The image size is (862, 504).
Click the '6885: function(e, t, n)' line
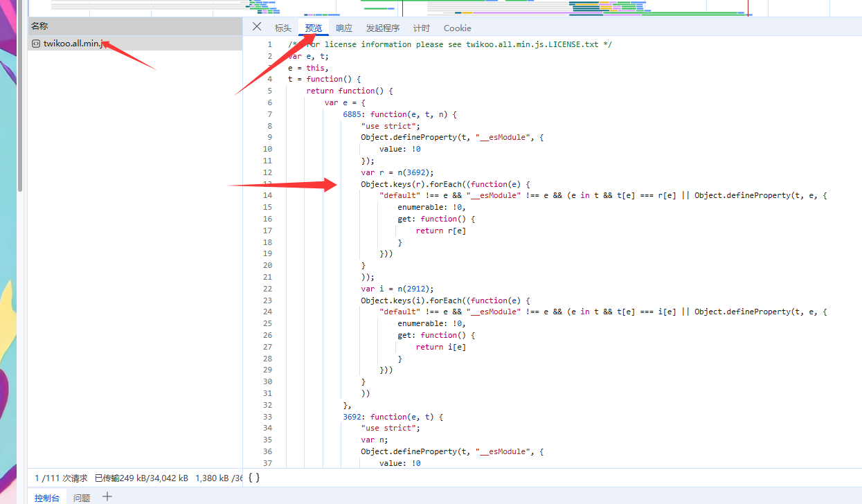399,114
